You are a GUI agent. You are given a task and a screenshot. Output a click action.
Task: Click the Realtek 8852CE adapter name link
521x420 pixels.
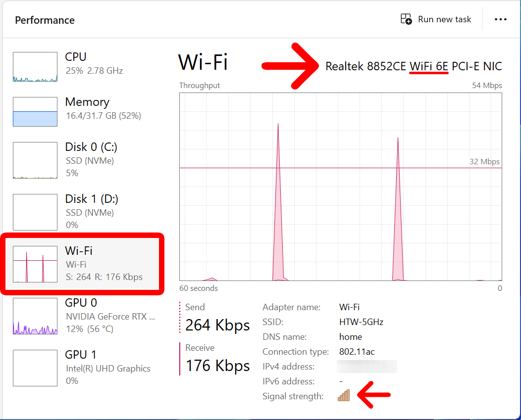pyautogui.click(x=413, y=66)
